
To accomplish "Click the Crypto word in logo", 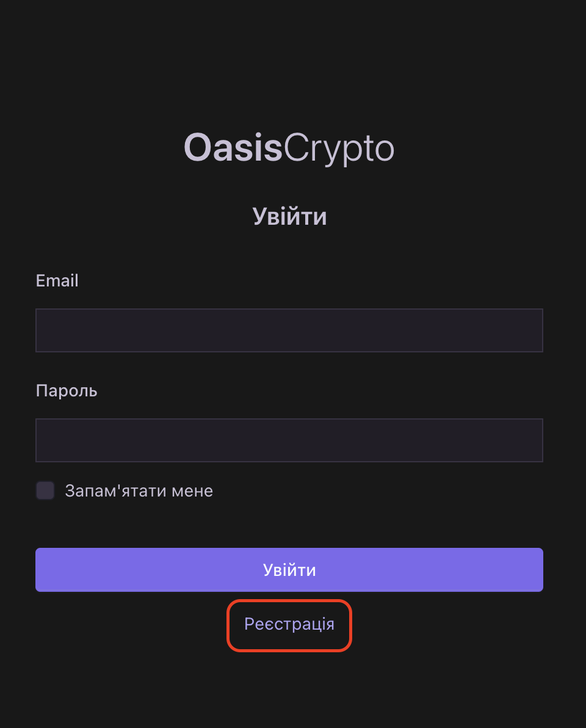I will click(339, 148).
